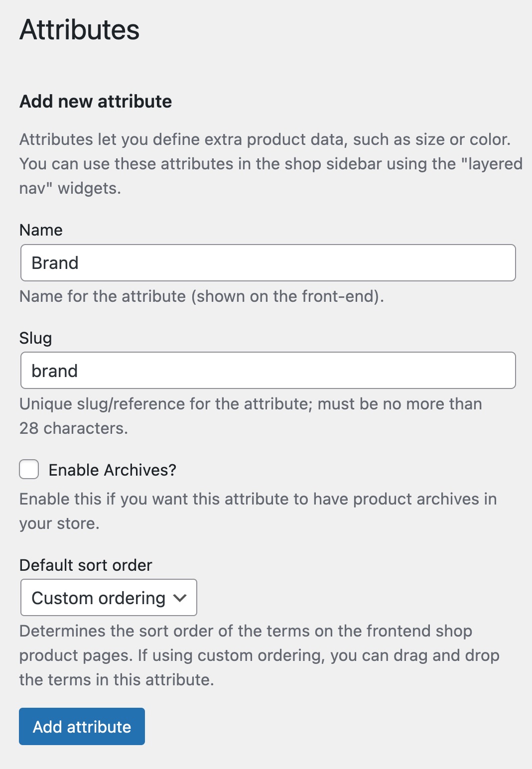The image size is (532, 769).
Task: Focus the Name field containing Brand
Action: pyautogui.click(x=268, y=263)
